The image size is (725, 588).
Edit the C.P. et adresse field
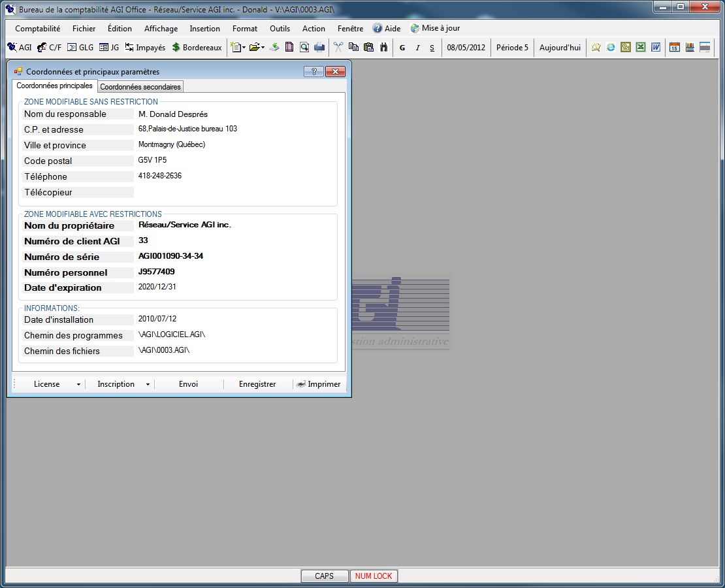click(234, 129)
